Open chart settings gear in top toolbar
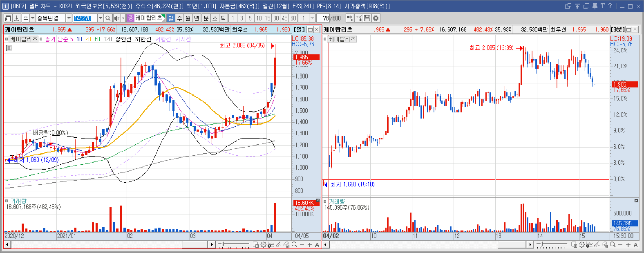644x253 pixels. (x=376, y=18)
